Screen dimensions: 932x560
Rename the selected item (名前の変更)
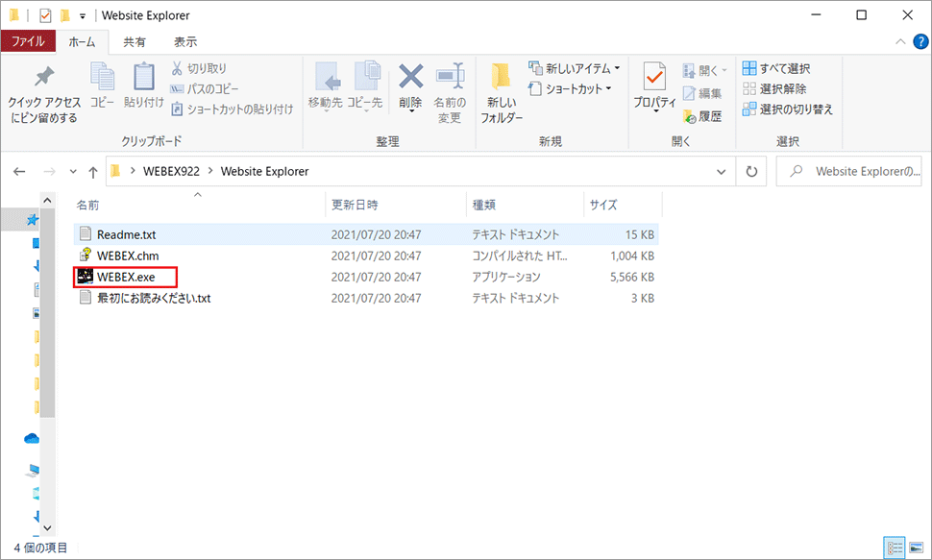pyautogui.click(x=450, y=93)
